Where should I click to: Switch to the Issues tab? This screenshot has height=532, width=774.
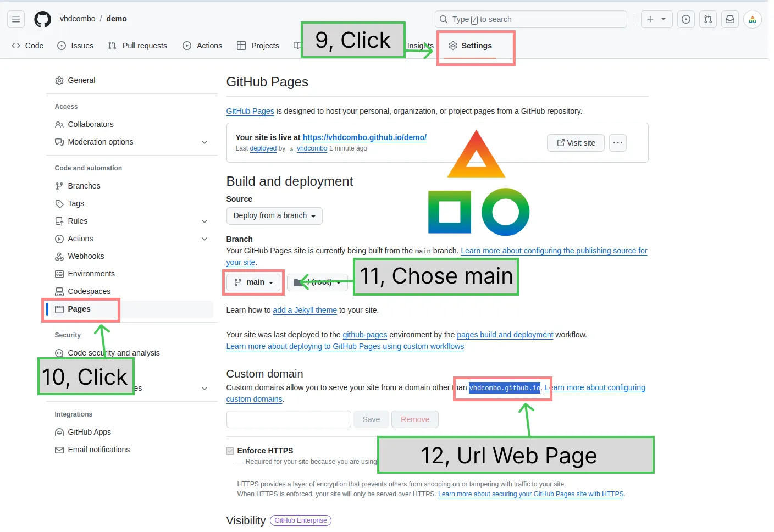[75, 46]
